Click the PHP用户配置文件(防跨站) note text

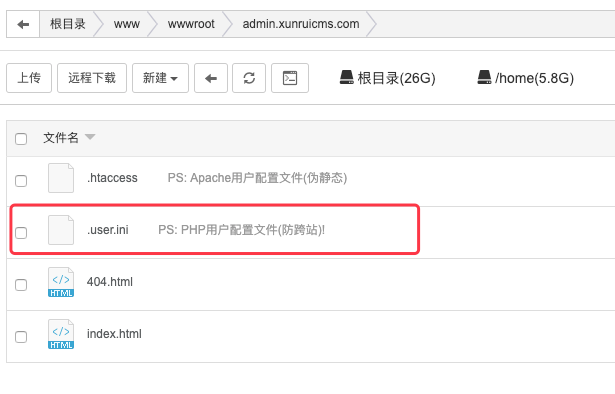point(242,230)
